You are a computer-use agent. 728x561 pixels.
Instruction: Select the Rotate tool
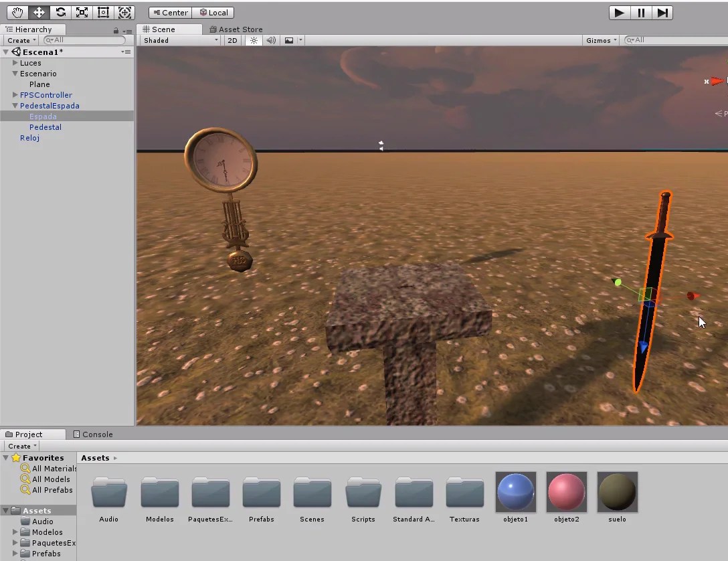click(x=60, y=12)
